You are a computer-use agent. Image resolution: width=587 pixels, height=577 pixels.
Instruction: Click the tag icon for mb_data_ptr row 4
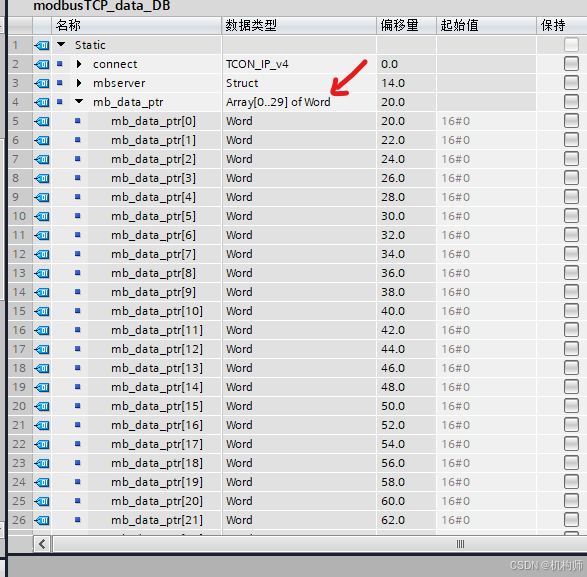click(42, 102)
